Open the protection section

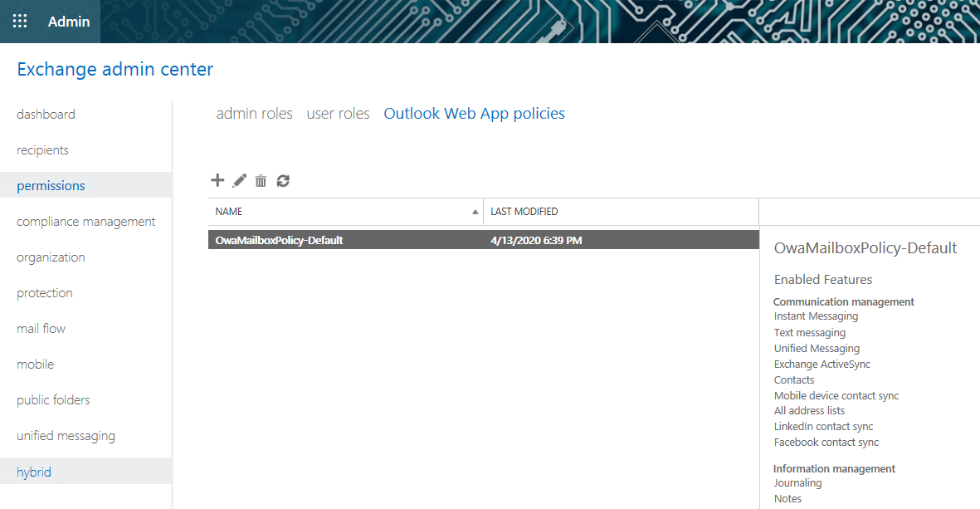click(44, 292)
